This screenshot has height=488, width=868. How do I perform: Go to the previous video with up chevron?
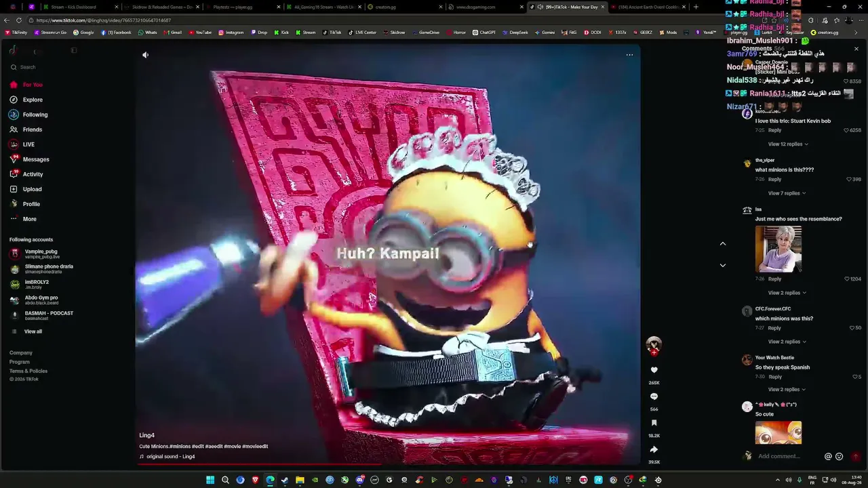(723, 243)
